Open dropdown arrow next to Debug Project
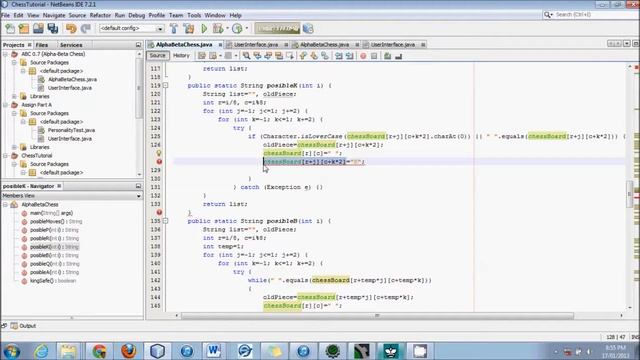Screen dimensions: 640x360 click(x=227, y=29)
